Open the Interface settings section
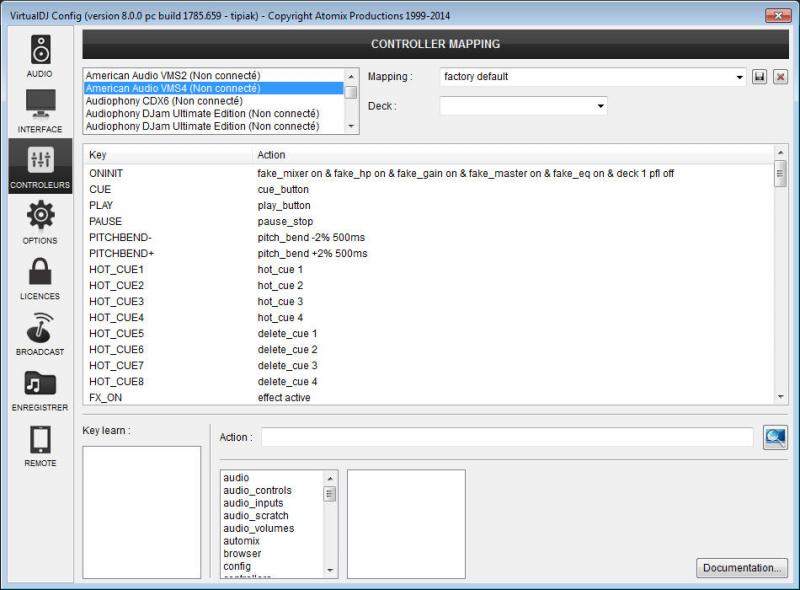800x590 pixels. click(40, 110)
